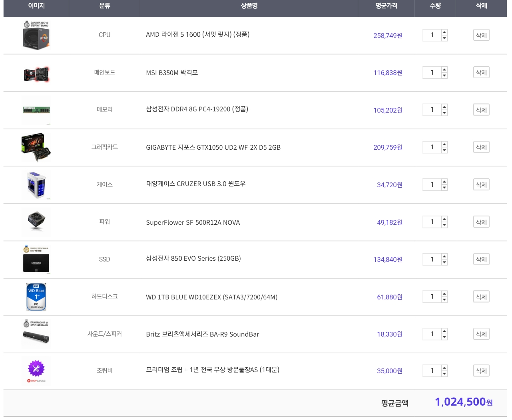
Task: Remove the 삼성전자 850 EVO SSD item
Action: (481, 259)
